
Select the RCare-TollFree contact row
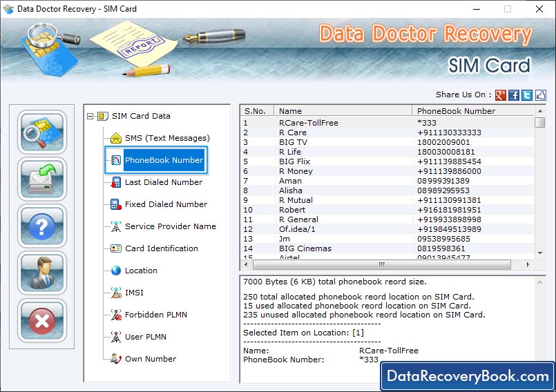pyautogui.click(x=387, y=123)
